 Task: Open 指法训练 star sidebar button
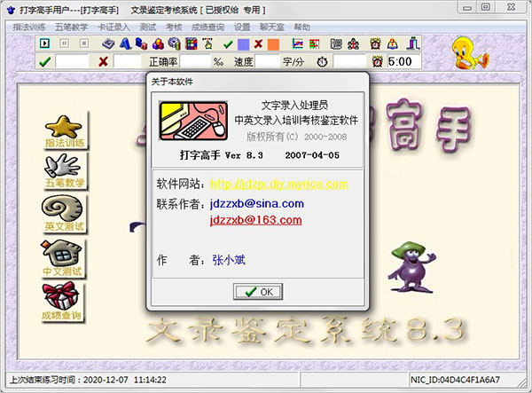[x=65, y=131]
